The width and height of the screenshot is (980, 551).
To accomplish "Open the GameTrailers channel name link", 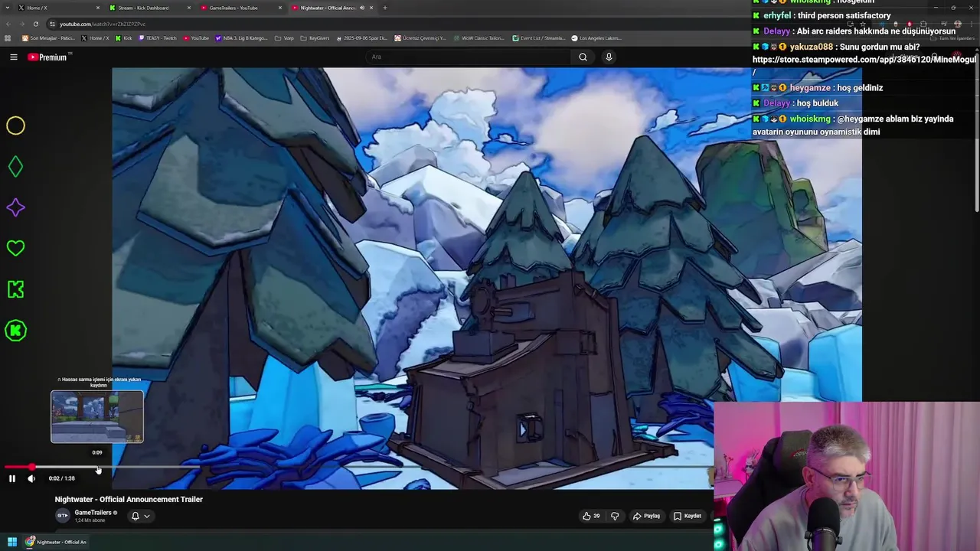I will [93, 513].
